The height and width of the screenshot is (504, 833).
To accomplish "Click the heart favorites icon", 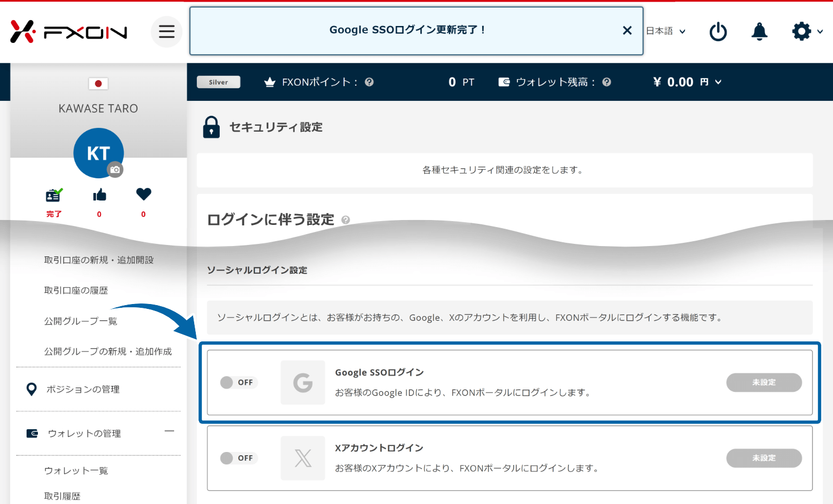I will 143,194.
